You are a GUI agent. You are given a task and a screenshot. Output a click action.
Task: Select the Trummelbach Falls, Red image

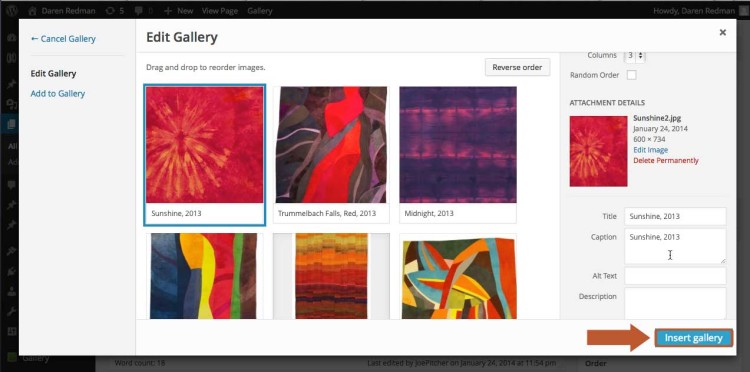pyautogui.click(x=331, y=144)
